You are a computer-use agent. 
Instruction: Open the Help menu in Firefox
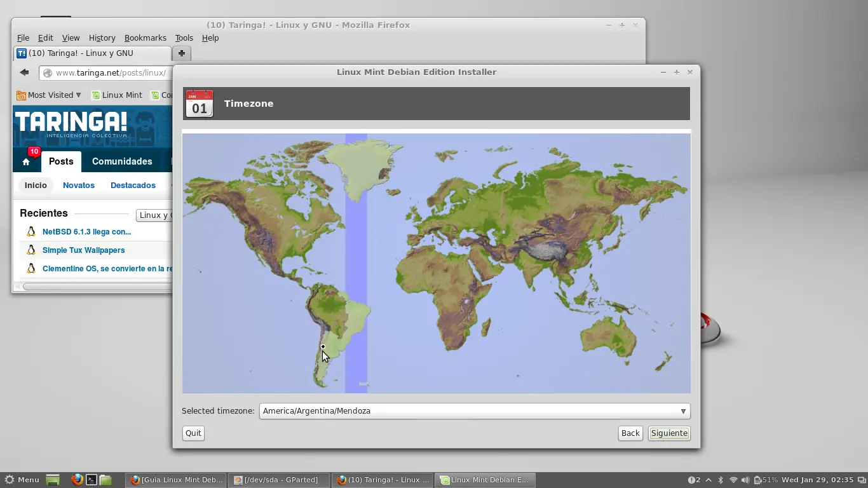click(x=210, y=38)
